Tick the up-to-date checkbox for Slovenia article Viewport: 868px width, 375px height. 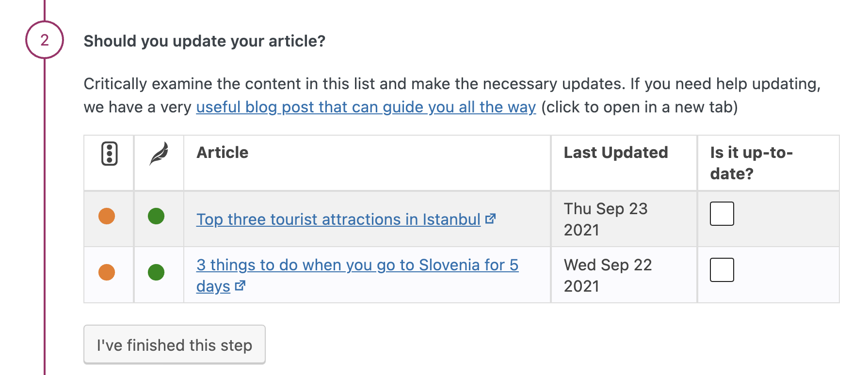pos(722,270)
